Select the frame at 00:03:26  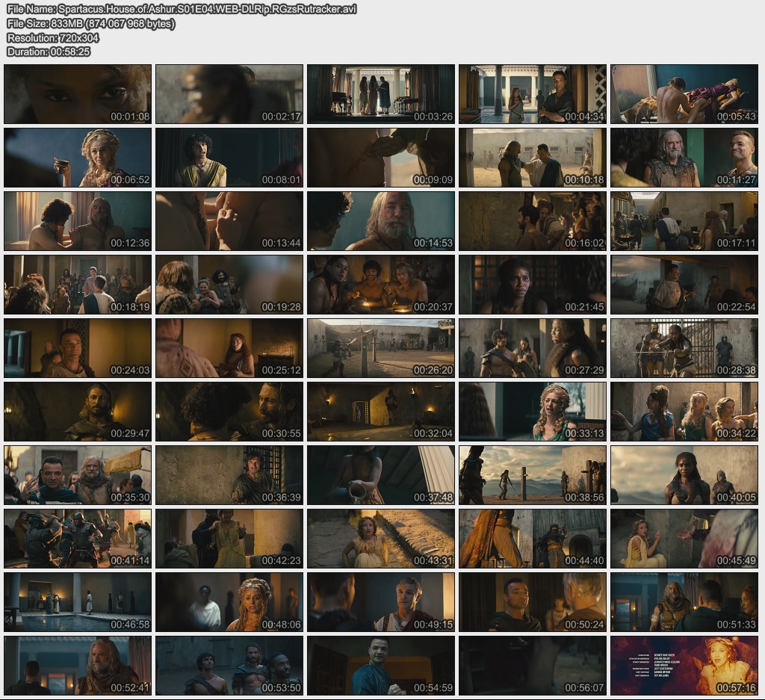381,94
